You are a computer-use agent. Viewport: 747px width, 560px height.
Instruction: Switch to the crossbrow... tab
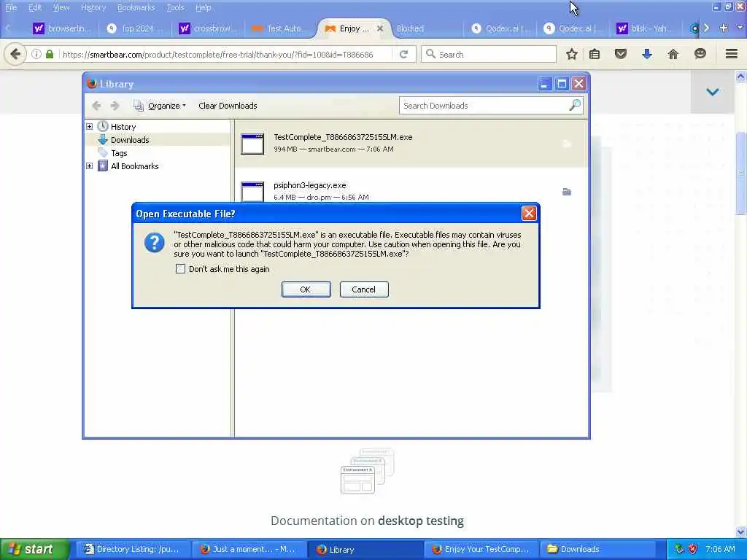point(208,28)
